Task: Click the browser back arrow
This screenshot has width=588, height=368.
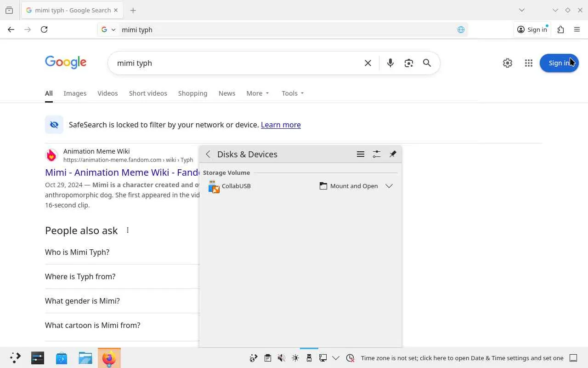Action: 11,29
